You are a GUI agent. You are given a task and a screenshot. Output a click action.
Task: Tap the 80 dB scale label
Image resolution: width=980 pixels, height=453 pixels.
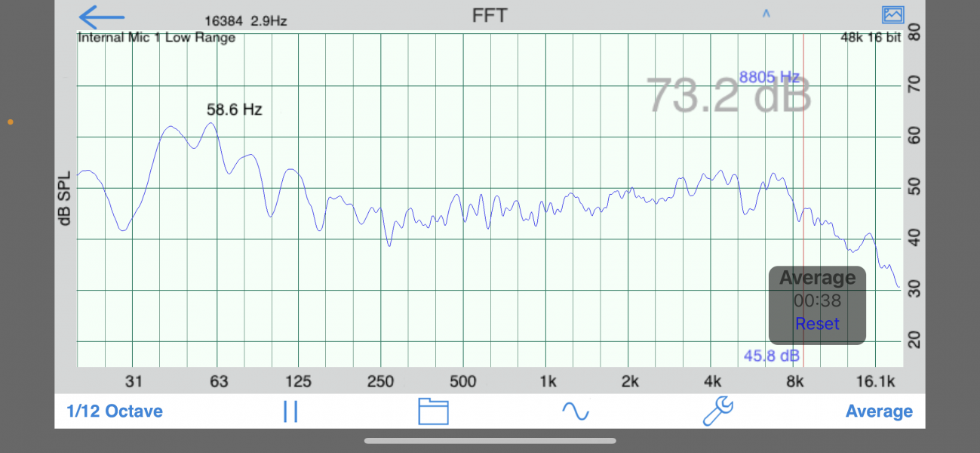click(914, 33)
